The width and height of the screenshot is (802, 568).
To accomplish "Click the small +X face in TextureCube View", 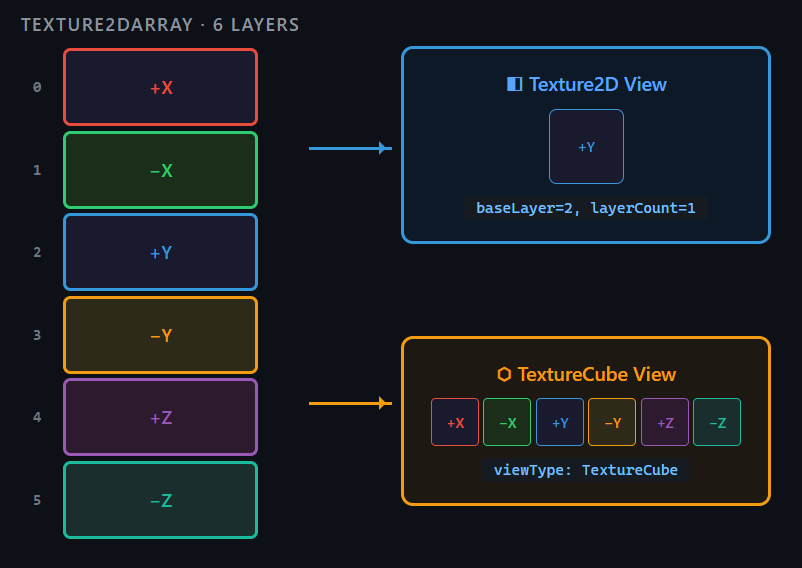I will click(455, 422).
